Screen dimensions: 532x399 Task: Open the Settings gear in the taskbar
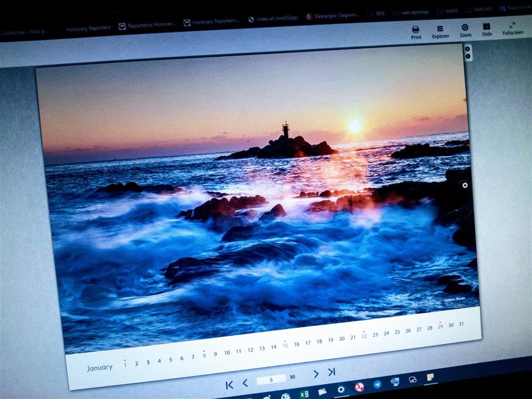pos(341,390)
